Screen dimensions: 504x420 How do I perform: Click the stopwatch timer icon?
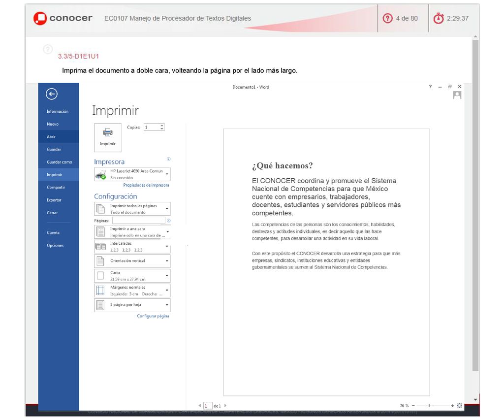coord(439,18)
